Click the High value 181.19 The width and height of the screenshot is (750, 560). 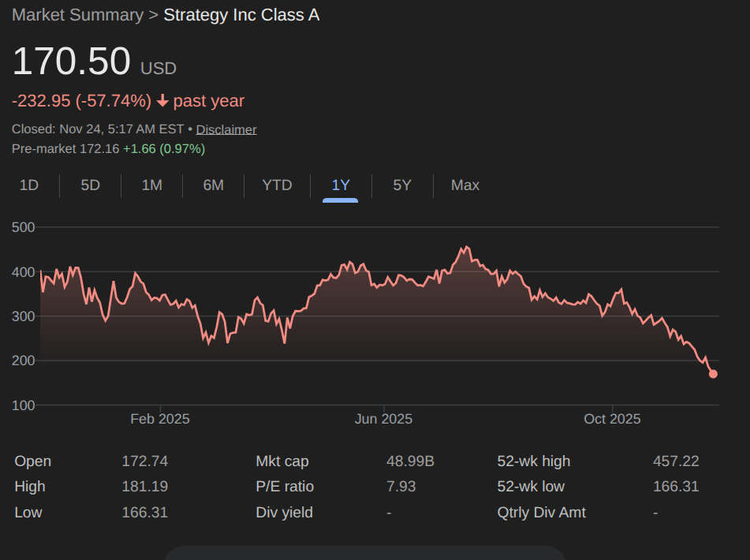coord(145,487)
